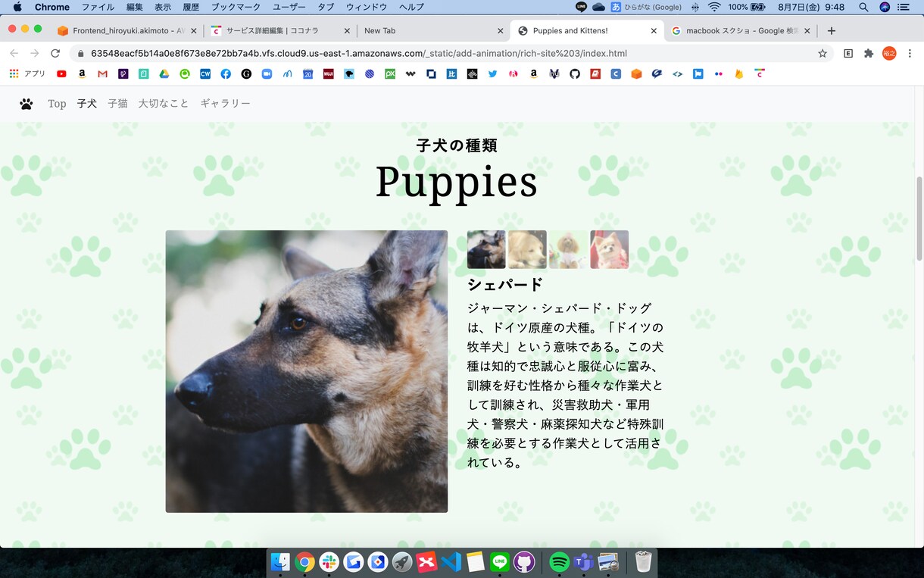Open the ウィンドウ menu
The height and width of the screenshot is (578, 924).
click(x=367, y=7)
